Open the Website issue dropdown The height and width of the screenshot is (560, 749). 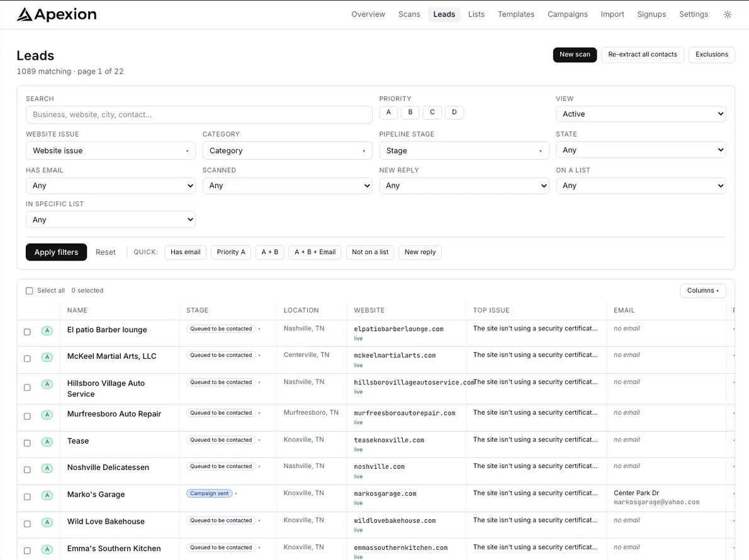111,150
